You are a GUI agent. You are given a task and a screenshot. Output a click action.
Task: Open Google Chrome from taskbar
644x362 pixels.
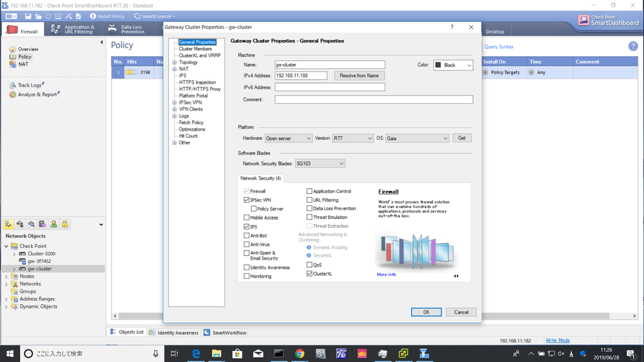299,354
